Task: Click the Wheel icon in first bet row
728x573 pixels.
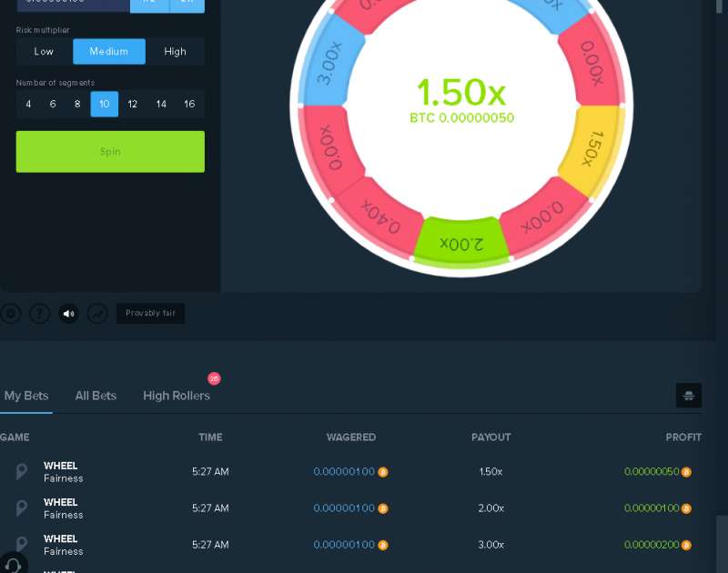Action: click(21, 472)
